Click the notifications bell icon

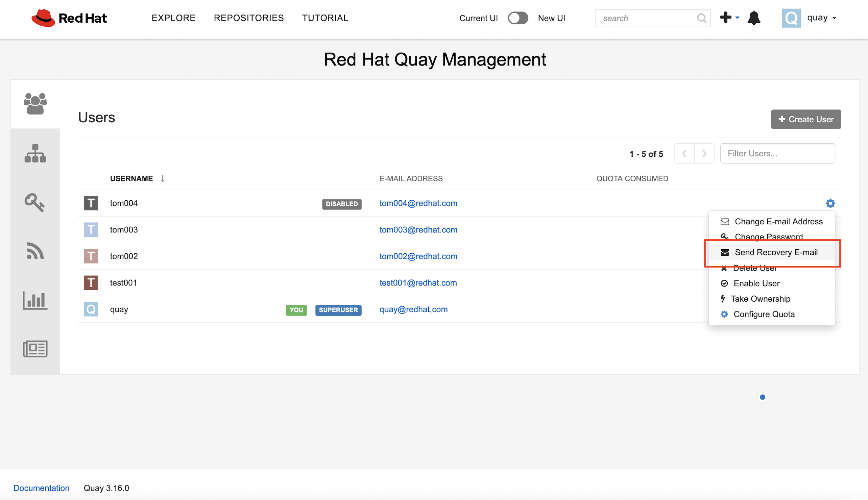click(754, 18)
